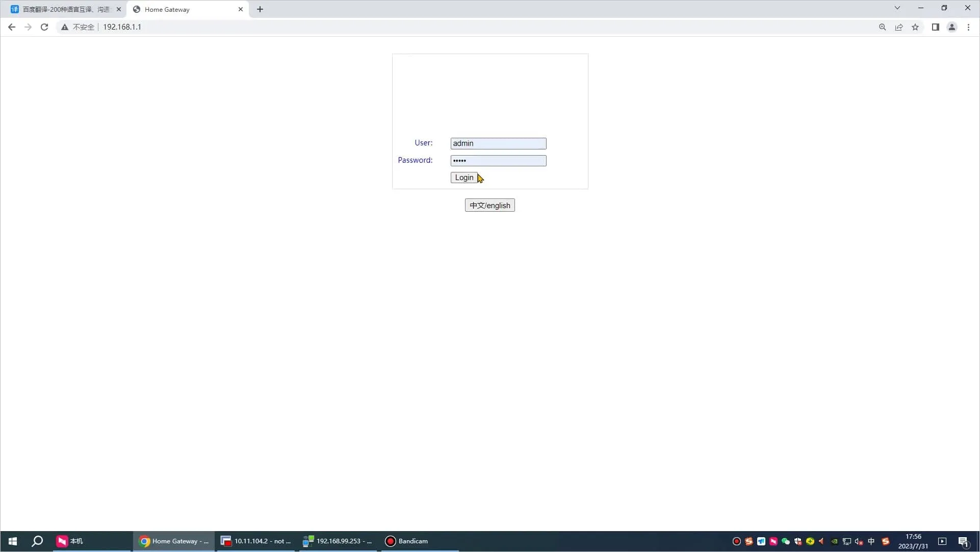The width and height of the screenshot is (980, 552).
Task: Focus the User input field
Action: 498,143
